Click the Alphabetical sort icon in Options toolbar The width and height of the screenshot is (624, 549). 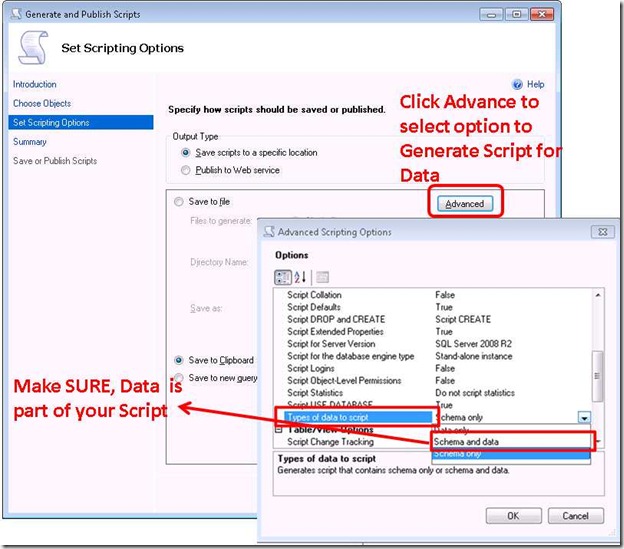click(x=300, y=277)
